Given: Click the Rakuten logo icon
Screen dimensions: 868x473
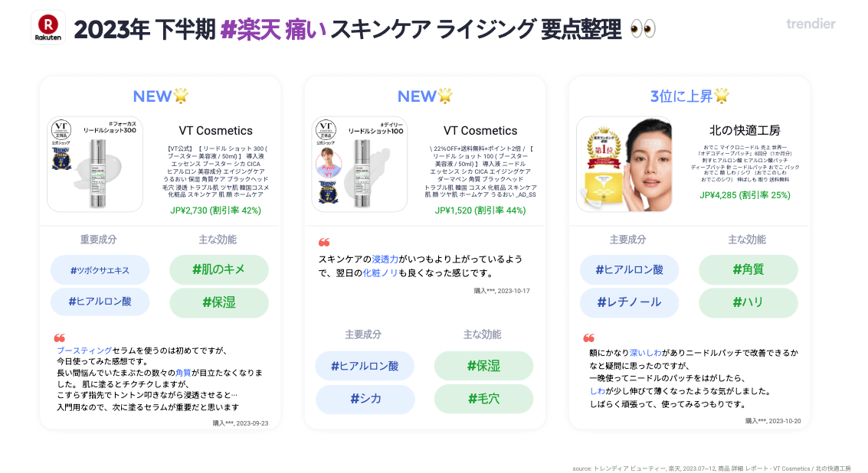Looking at the screenshot, I should click(48, 27).
